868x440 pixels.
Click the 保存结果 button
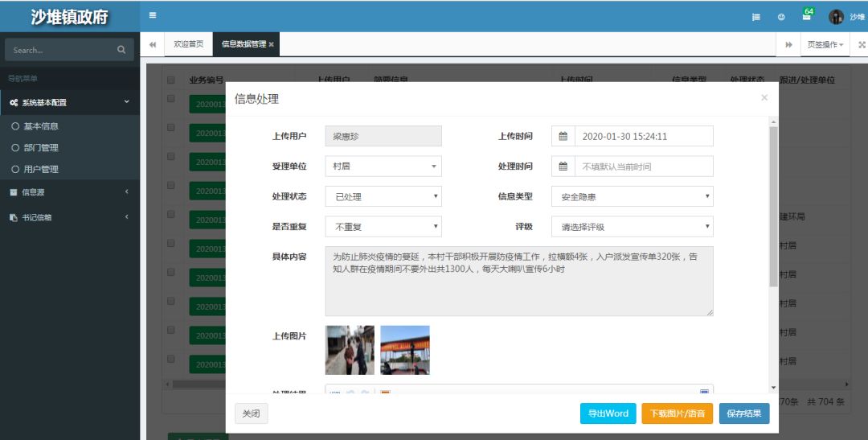tap(743, 413)
